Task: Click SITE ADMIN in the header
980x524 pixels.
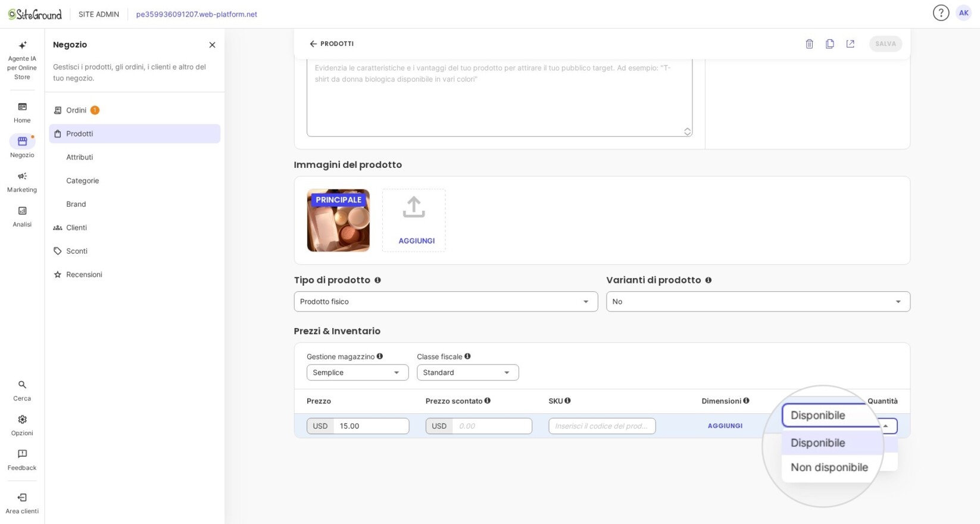Action: (99, 14)
